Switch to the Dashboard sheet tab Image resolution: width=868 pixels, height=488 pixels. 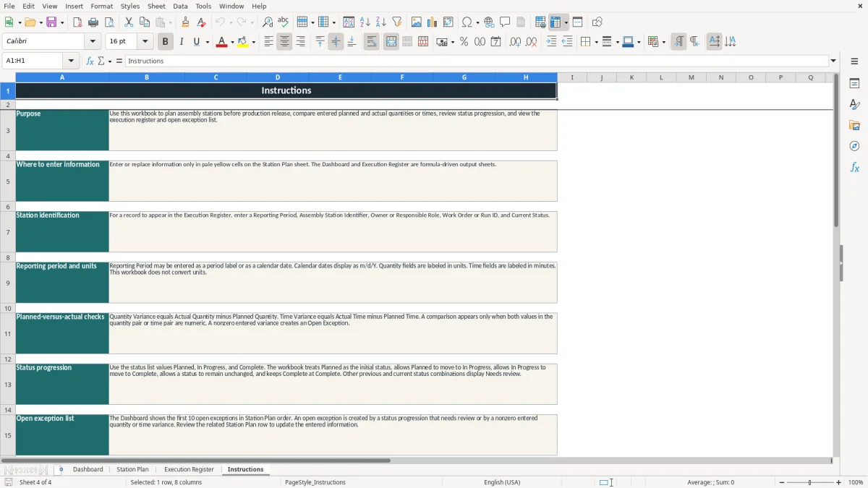(88, 469)
